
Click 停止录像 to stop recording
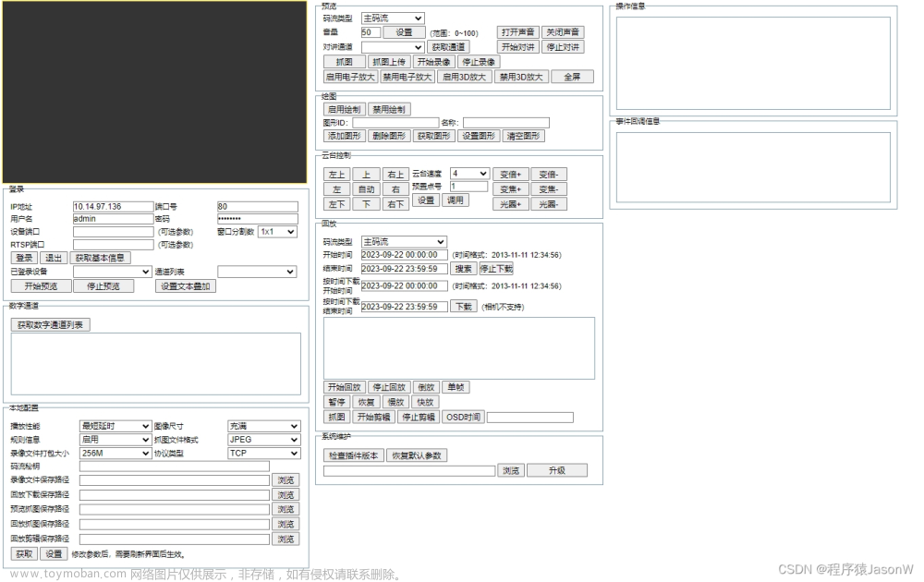[479, 62]
